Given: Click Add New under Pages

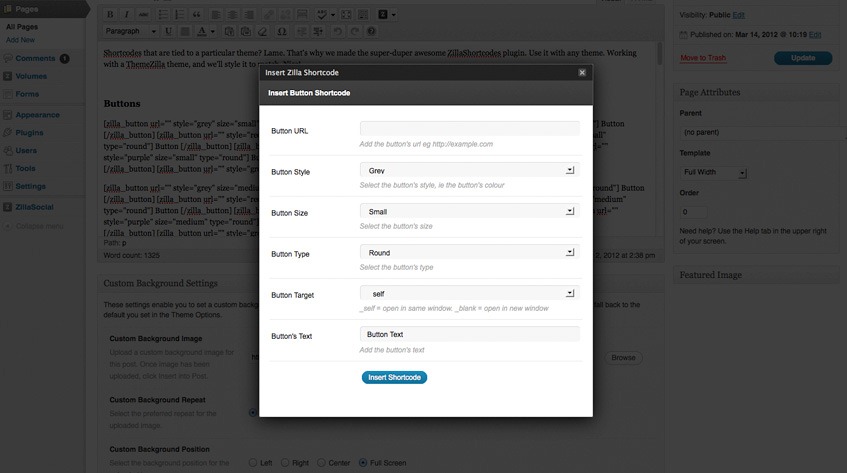Looking at the screenshot, I should coord(20,40).
